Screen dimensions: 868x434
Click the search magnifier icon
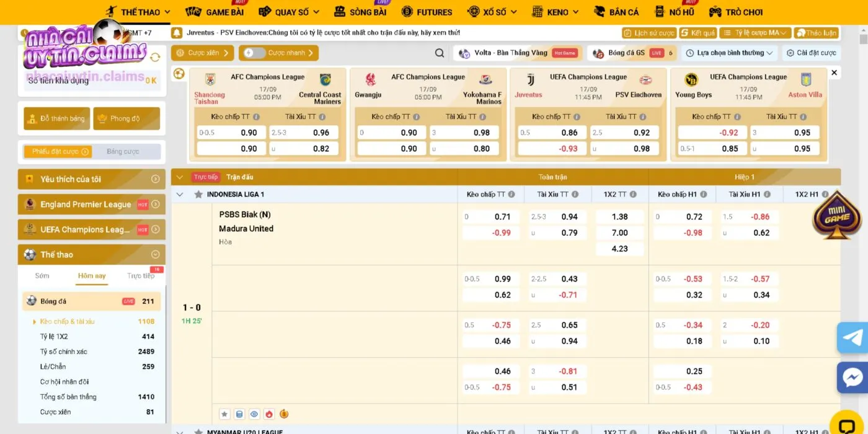pyautogui.click(x=440, y=53)
